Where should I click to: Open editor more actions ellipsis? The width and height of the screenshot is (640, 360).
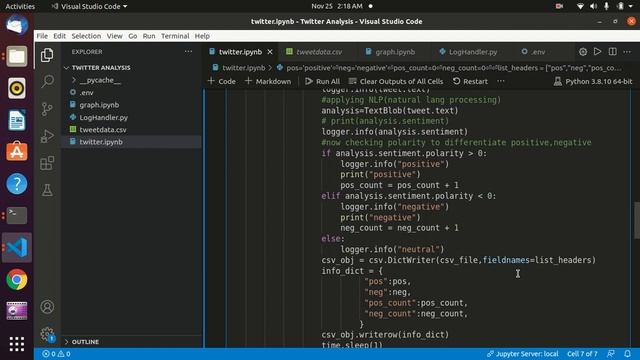pos(627,52)
